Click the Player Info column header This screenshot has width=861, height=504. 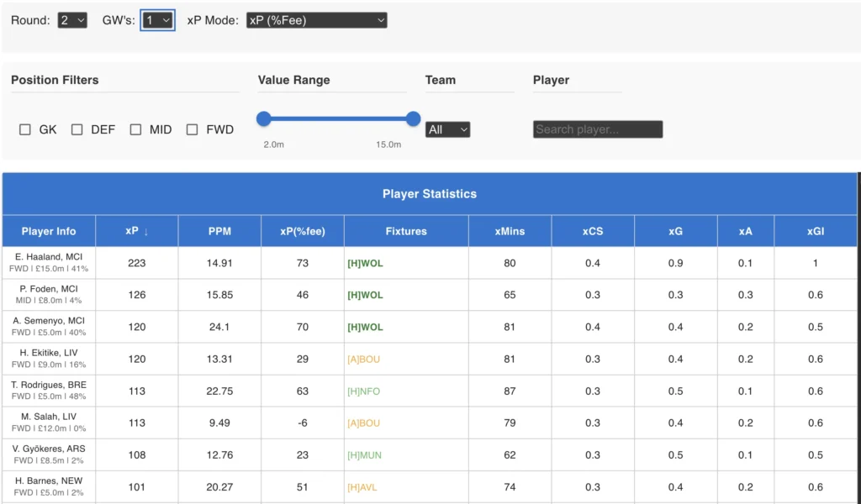[x=49, y=231]
